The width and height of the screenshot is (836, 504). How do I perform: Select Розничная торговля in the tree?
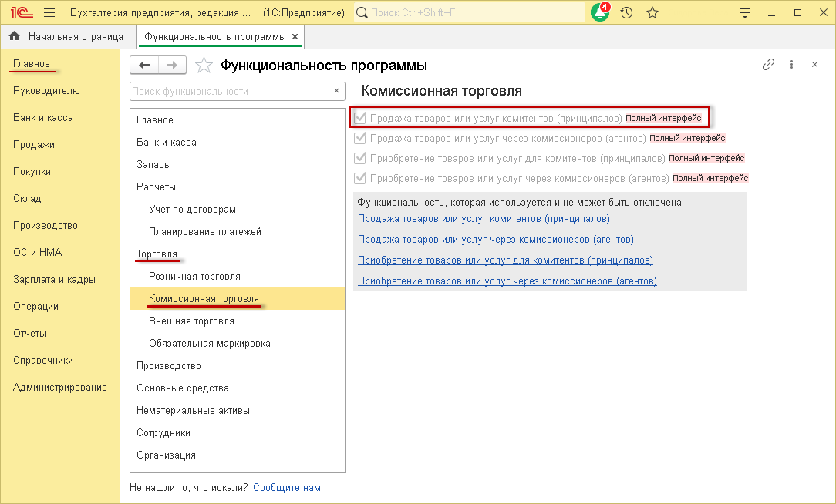[194, 276]
